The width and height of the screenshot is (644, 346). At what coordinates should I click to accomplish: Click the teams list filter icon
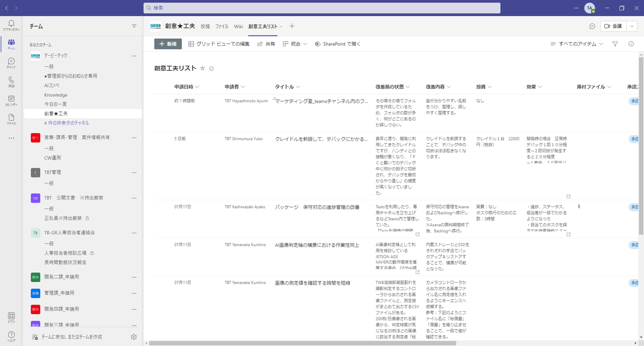pos(134,26)
